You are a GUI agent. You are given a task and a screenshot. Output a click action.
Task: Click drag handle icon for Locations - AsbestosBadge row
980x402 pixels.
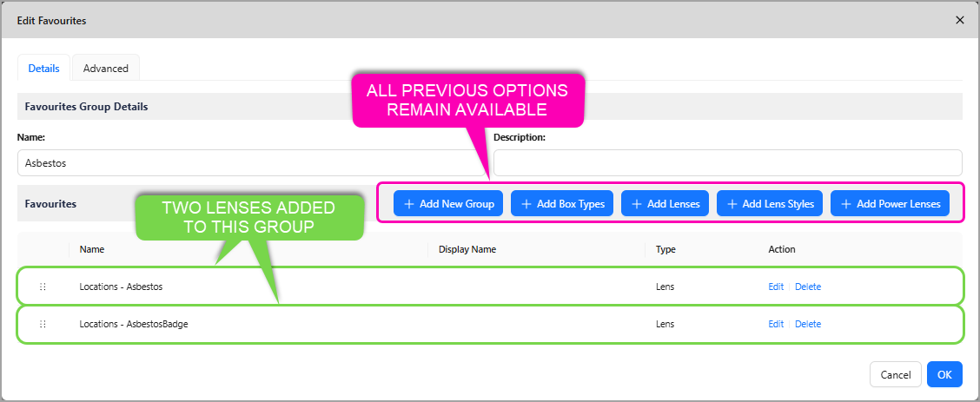pos(43,324)
